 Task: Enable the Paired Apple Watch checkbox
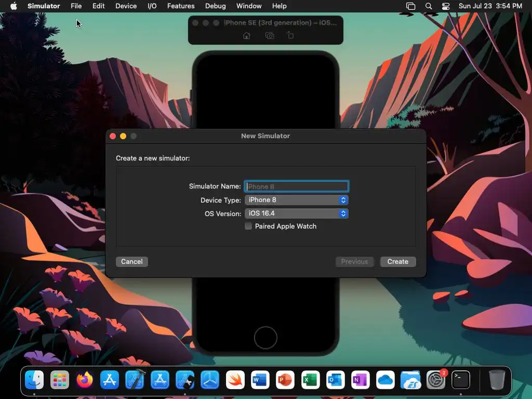tap(248, 227)
